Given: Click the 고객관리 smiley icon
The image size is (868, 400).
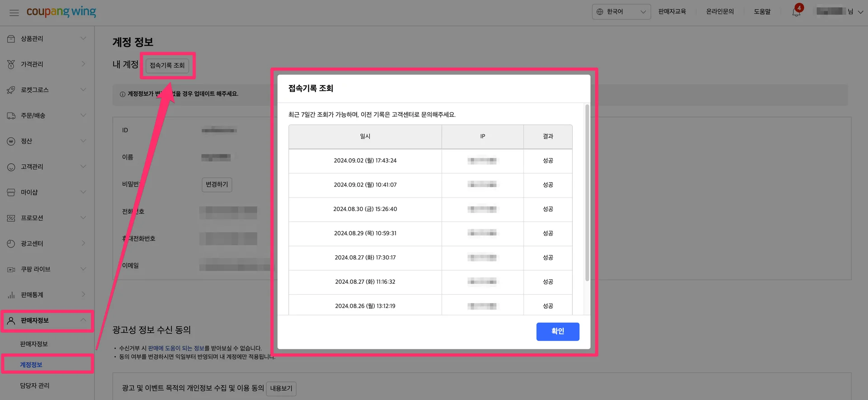Looking at the screenshot, I should coord(11,167).
